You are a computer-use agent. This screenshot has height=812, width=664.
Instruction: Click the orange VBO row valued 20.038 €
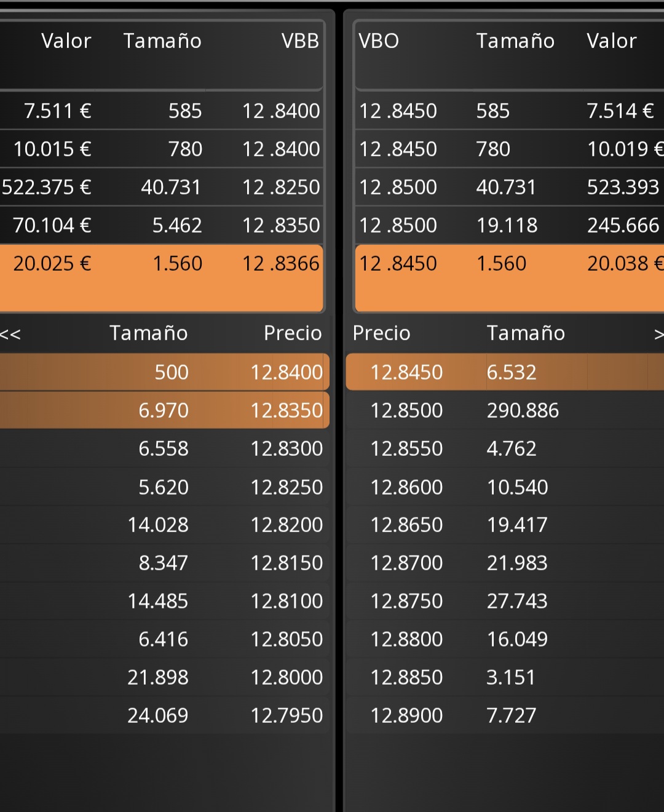tap(510, 278)
